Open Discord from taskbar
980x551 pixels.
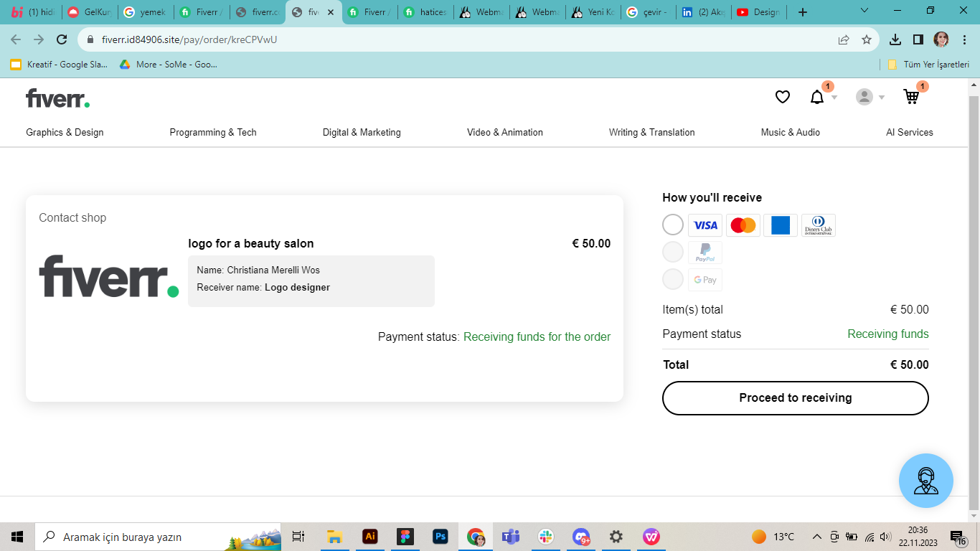pyautogui.click(x=581, y=537)
